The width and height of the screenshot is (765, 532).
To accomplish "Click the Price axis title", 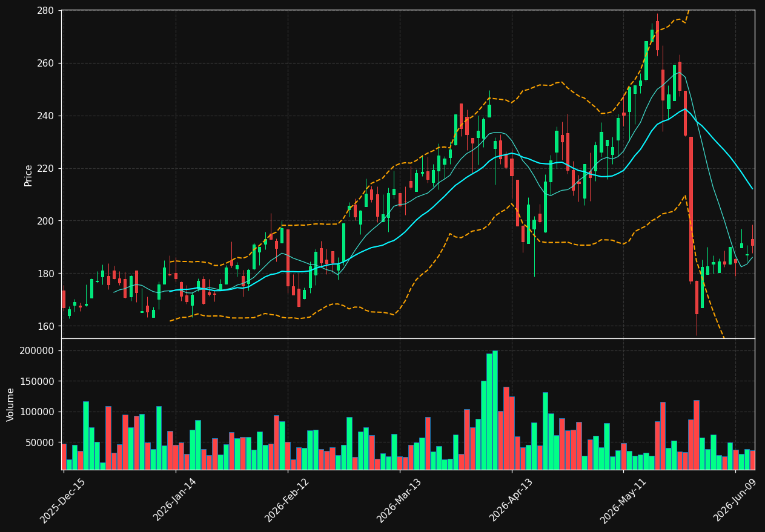I will (28, 174).
